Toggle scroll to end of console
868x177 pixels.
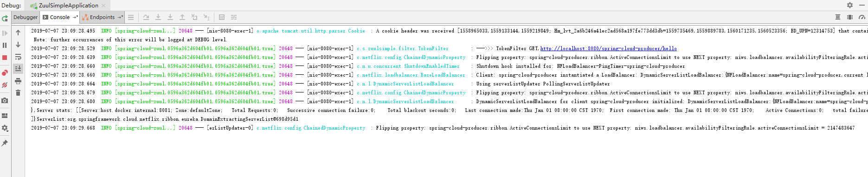(x=18, y=68)
